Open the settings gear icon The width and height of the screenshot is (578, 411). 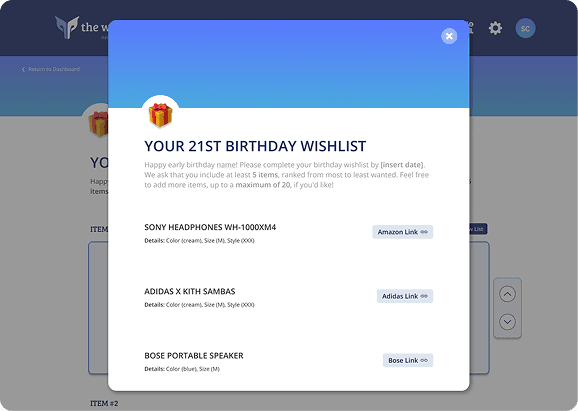click(x=495, y=28)
